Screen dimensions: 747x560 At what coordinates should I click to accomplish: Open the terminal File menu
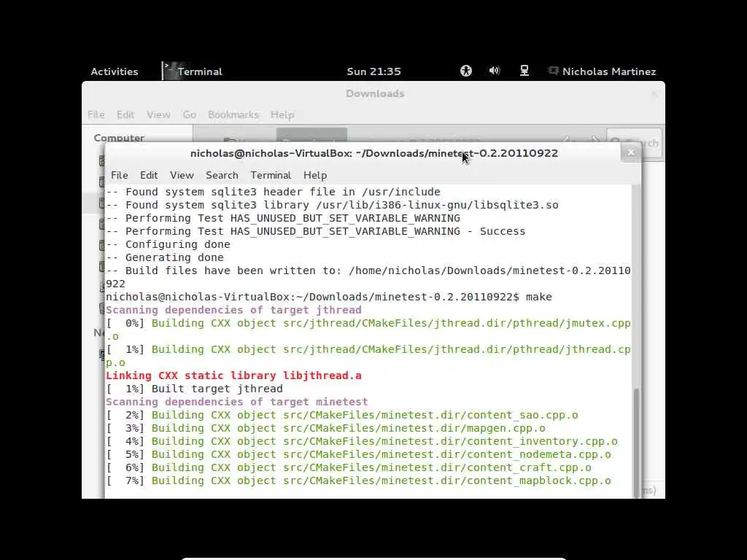119,175
